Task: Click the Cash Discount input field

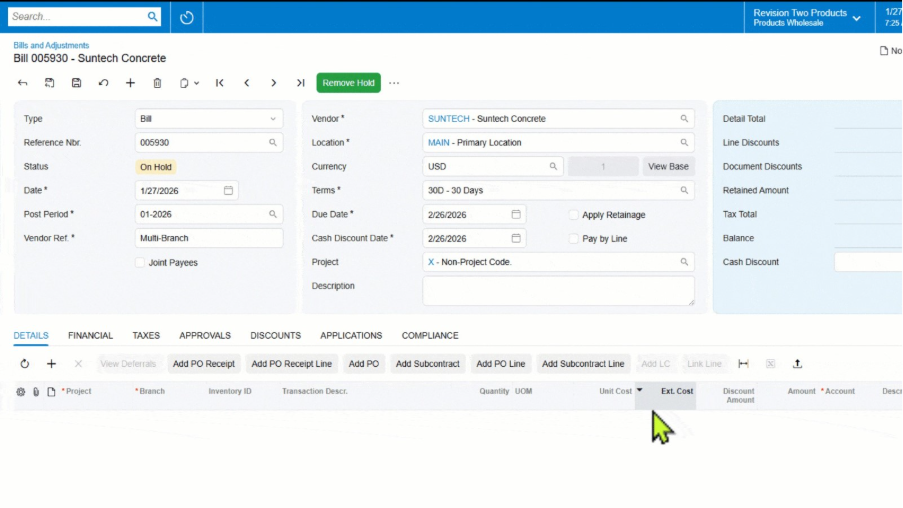Action: pos(868,262)
